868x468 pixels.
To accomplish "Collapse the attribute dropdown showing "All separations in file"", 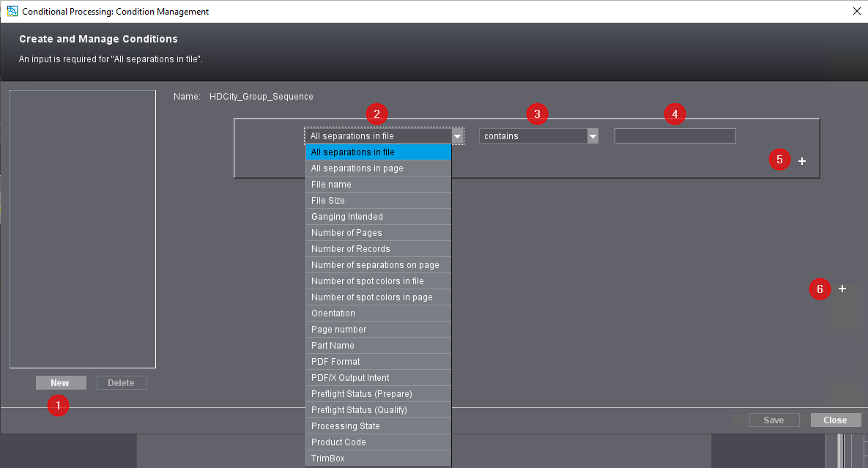I will [x=456, y=135].
